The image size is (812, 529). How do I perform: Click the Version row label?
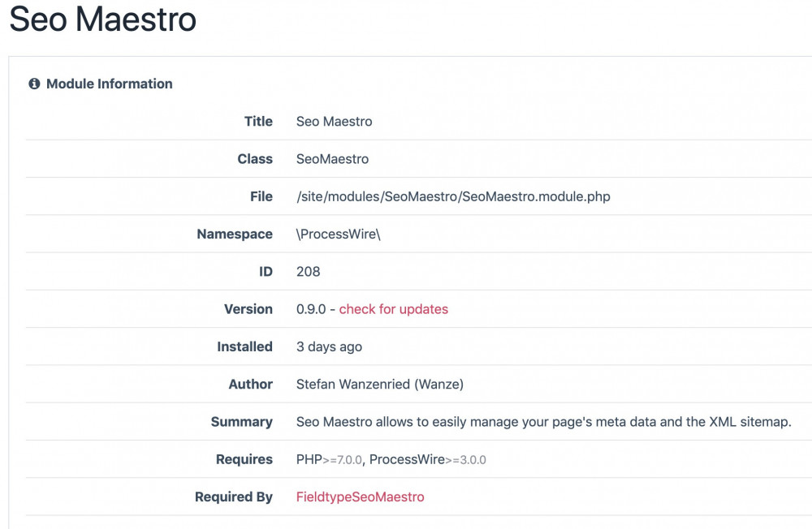coord(248,309)
